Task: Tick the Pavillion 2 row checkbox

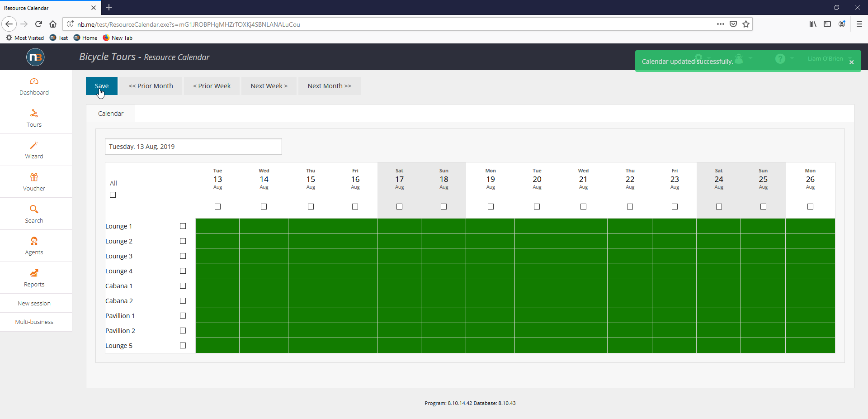Action: (183, 331)
